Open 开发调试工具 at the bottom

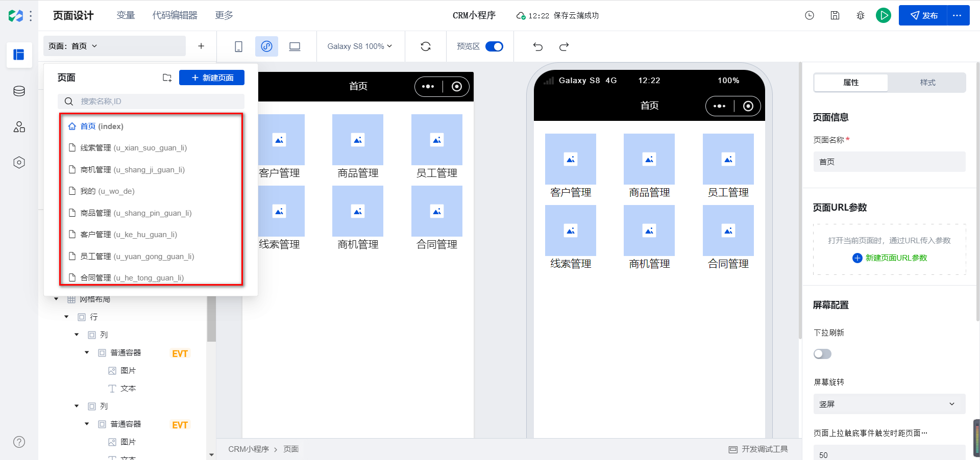758,449
